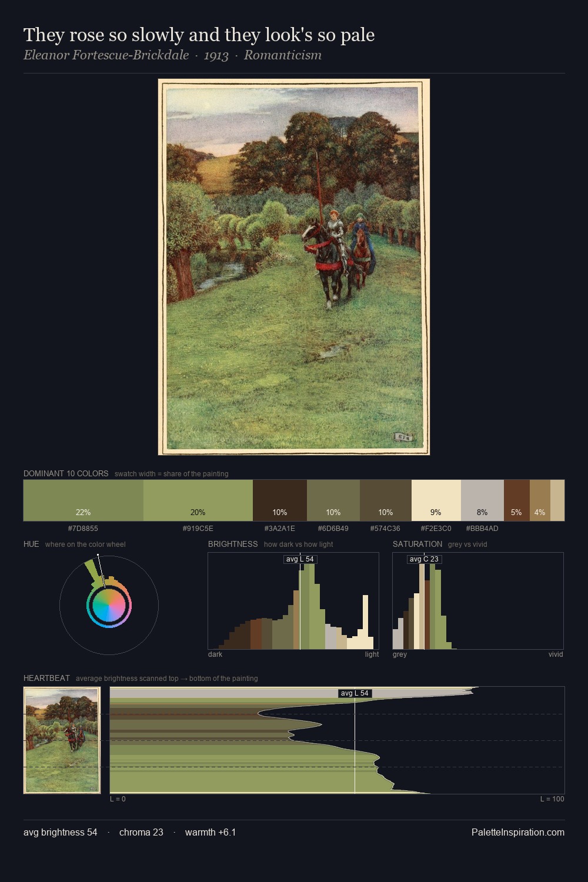This screenshot has height=882, width=588.
Task: Click the hex code #BBB4AD
Action: point(482,529)
